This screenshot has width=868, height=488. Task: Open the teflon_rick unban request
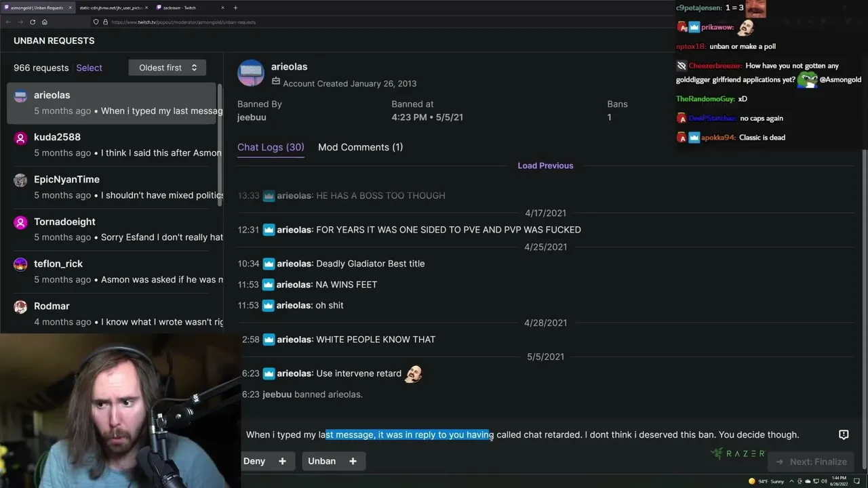[112, 271]
